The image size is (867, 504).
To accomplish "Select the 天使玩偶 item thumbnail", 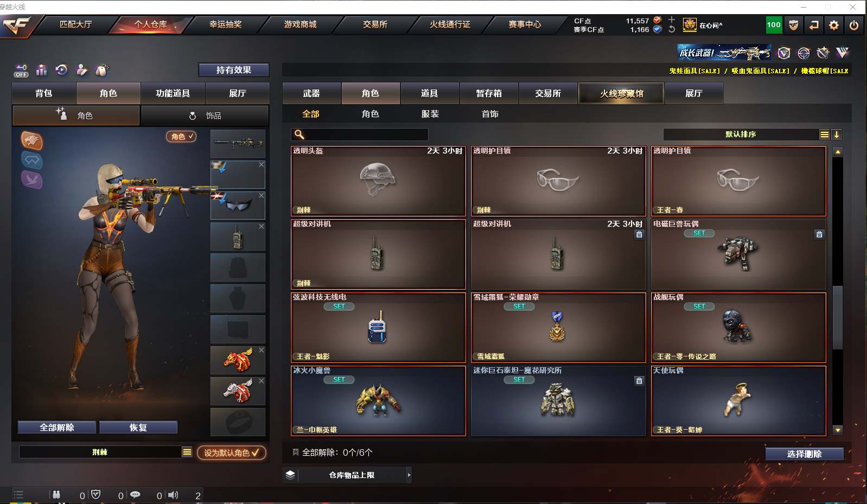I will [x=738, y=401].
